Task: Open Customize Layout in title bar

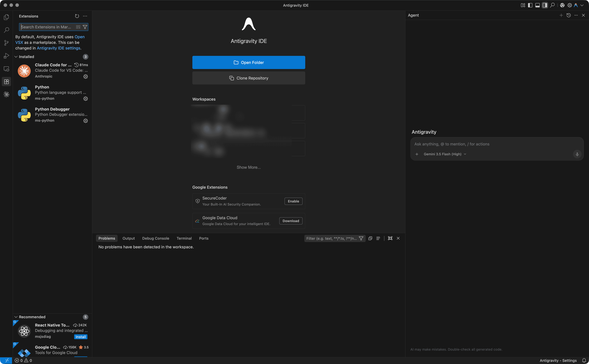Action: 523,5
